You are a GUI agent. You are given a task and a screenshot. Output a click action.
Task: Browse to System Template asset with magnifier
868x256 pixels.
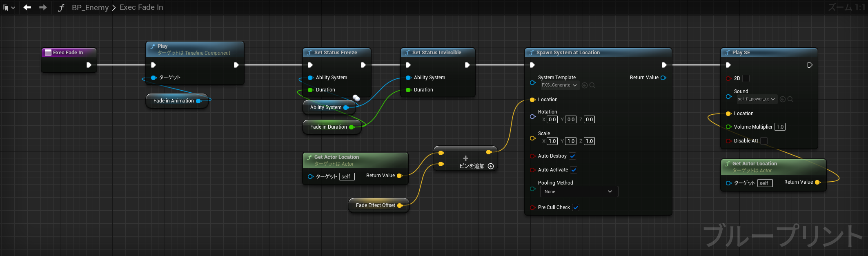coord(592,85)
